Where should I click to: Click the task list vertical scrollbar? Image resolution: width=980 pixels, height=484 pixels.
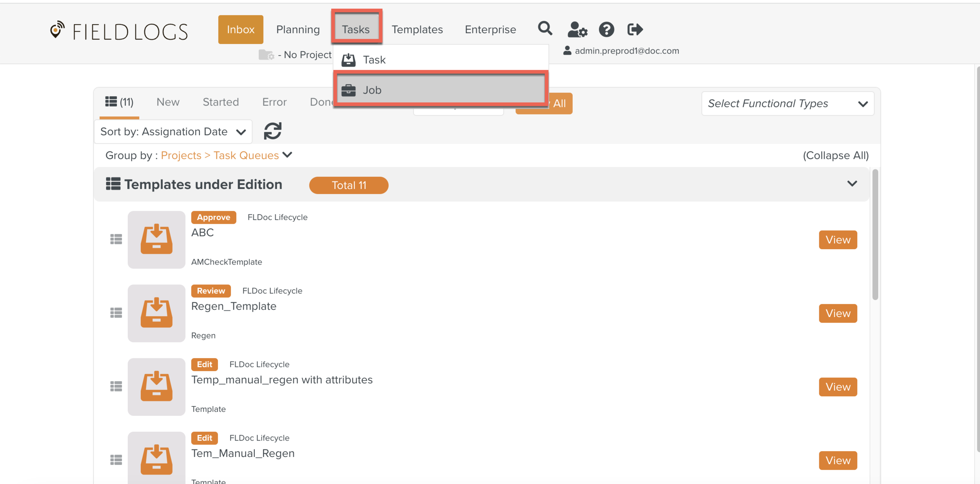click(x=875, y=235)
